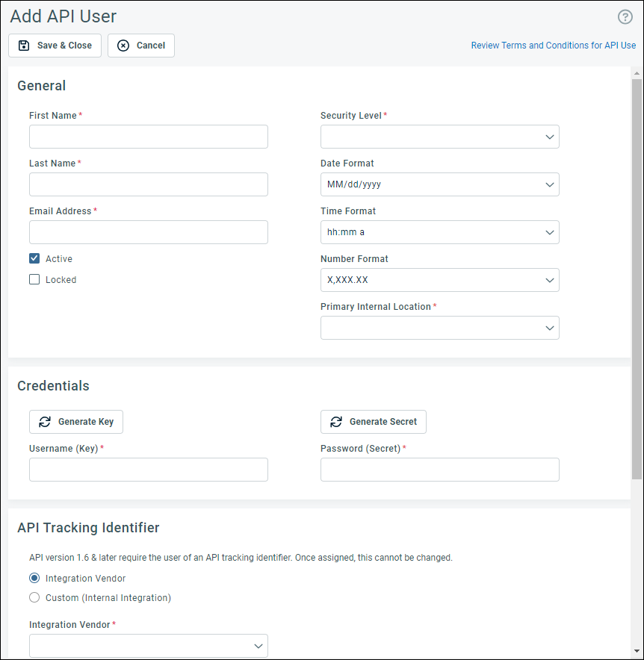Open Primary Internal Location dropdown

click(439, 328)
